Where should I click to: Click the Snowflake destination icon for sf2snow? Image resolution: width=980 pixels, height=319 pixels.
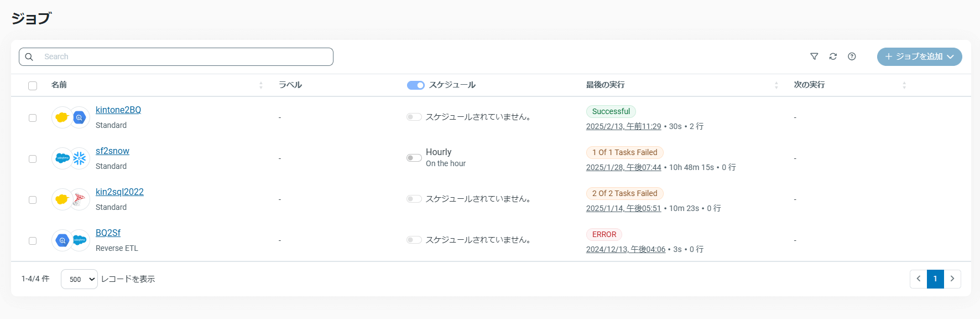[x=80, y=158]
